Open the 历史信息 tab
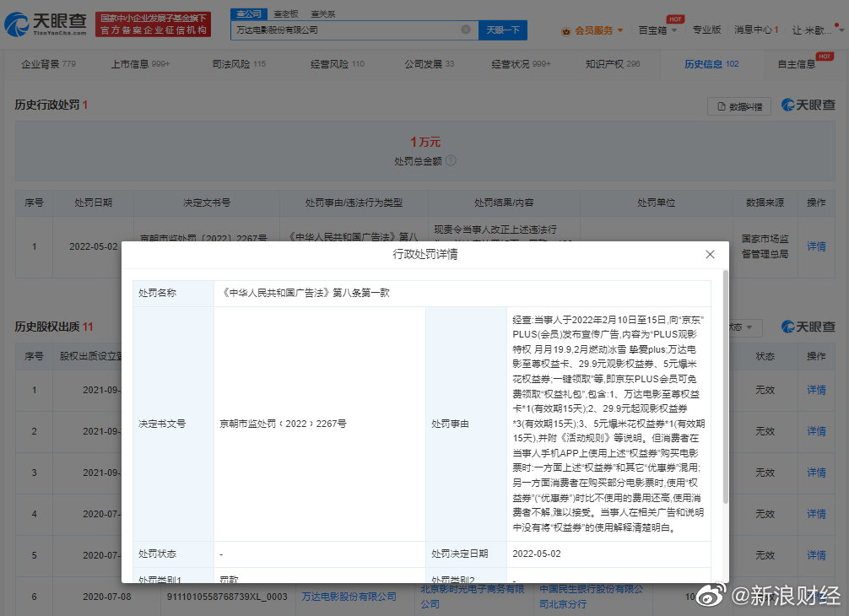This screenshot has width=849, height=616. (x=711, y=64)
